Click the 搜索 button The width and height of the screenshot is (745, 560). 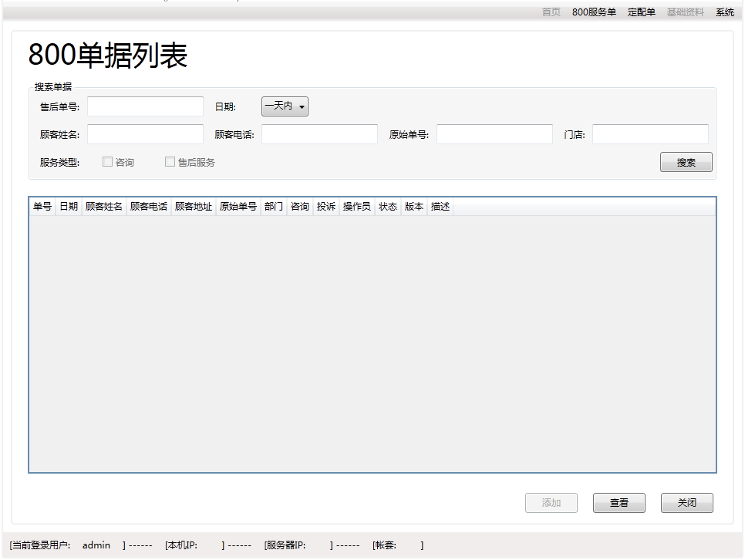point(686,162)
